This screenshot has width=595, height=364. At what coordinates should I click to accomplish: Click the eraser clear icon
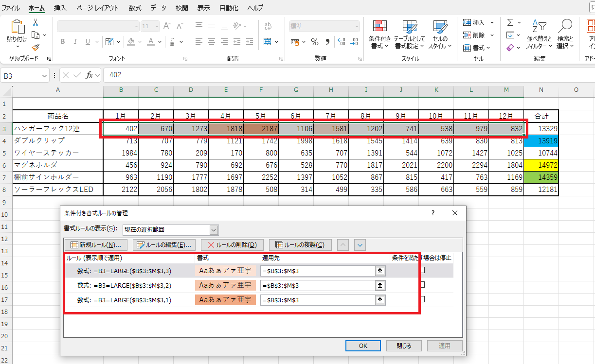tap(510, 48)
